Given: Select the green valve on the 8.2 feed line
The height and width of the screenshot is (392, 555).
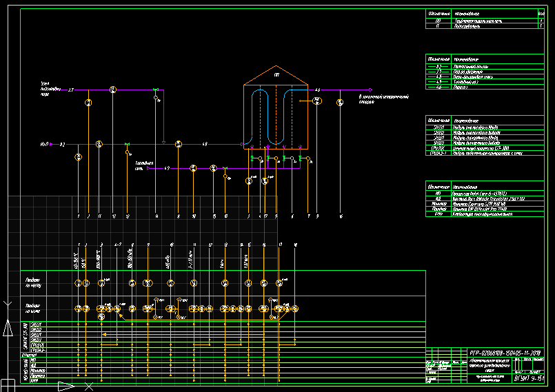Looking at the screenshot, I should coord(127,145).
